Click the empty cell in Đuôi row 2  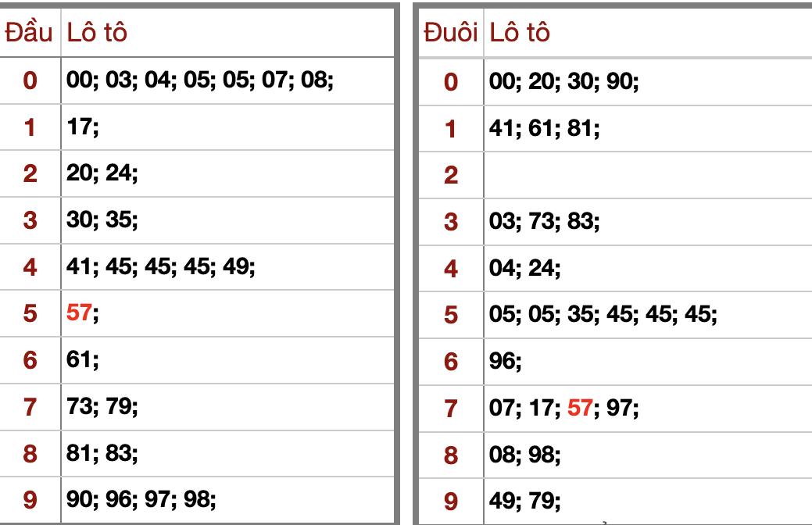(x=647, y=174)
